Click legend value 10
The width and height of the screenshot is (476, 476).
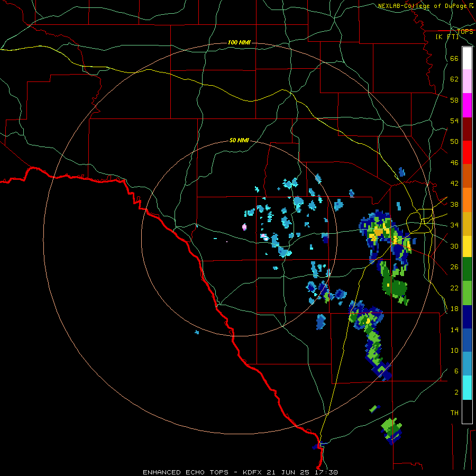coord(454,350)
